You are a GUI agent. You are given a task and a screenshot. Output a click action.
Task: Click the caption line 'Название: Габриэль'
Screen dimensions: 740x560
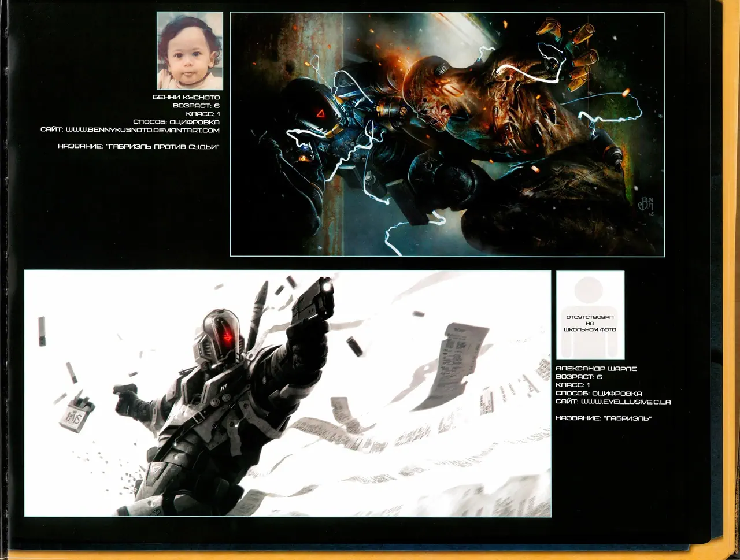pyautogui.click(x=603, y=418)
